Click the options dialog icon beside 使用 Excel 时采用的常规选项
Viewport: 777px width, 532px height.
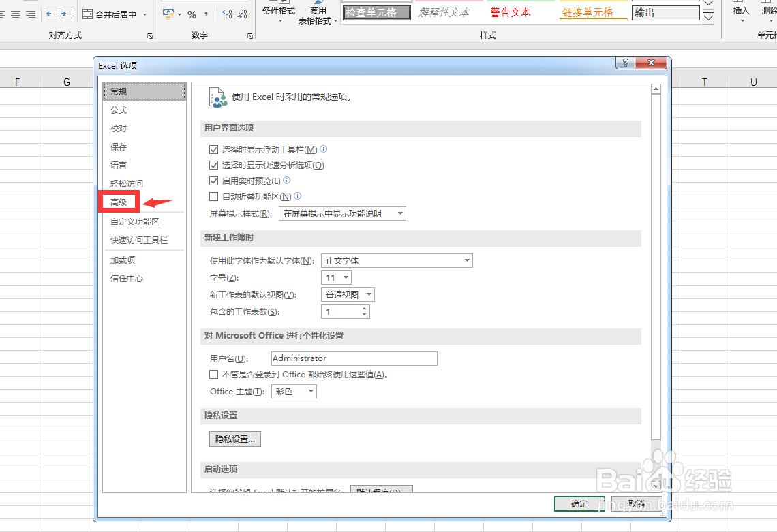(217, 97)
